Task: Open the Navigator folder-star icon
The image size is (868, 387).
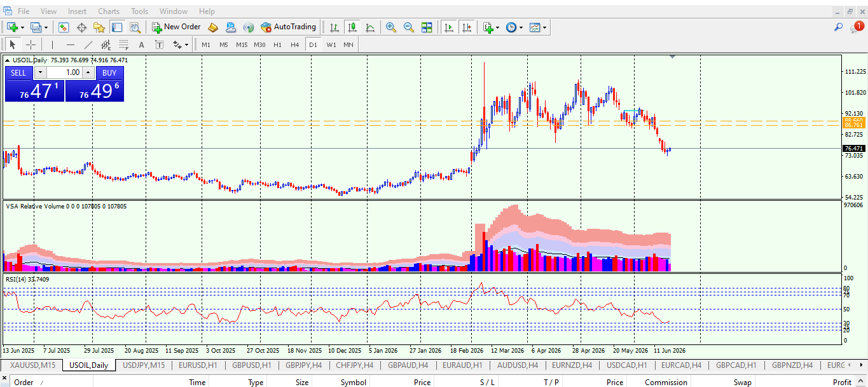Action: click(99, 27)
